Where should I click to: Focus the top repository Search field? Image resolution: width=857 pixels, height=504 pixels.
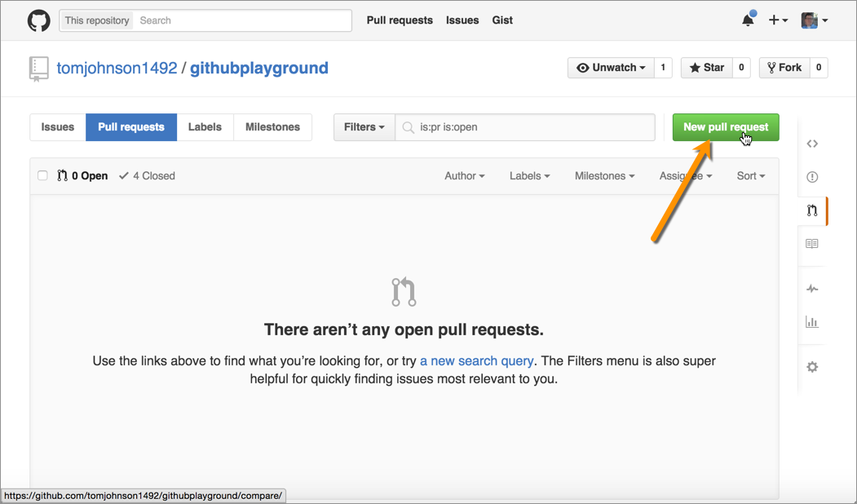coord(243,20)
